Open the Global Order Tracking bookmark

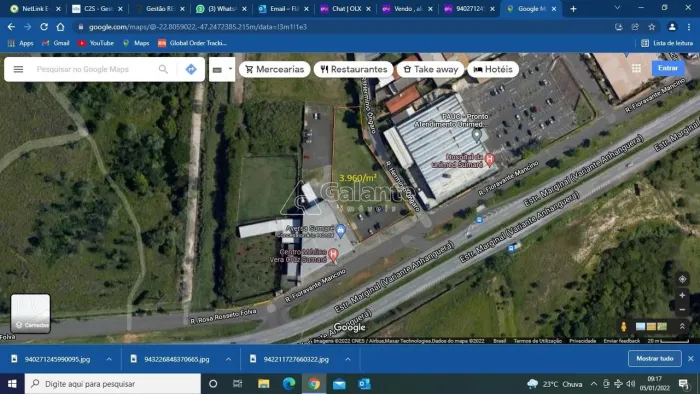click(192, 43)
